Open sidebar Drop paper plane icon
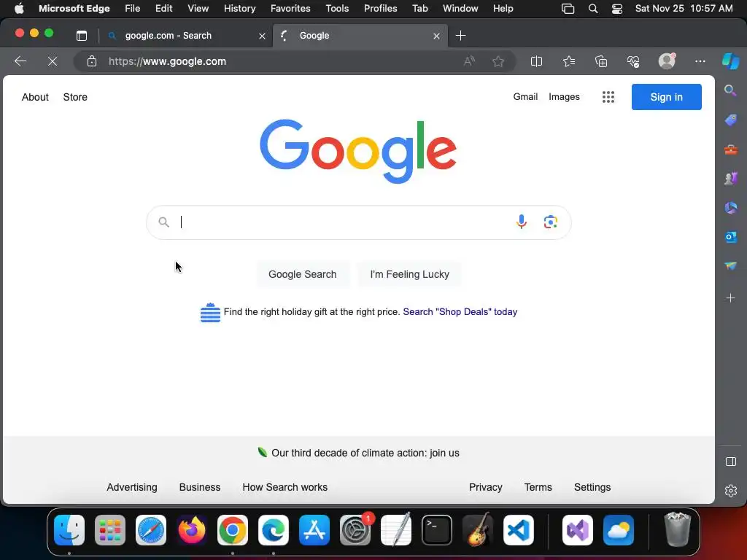Screen dimensions: 747x560 point(730,265)
